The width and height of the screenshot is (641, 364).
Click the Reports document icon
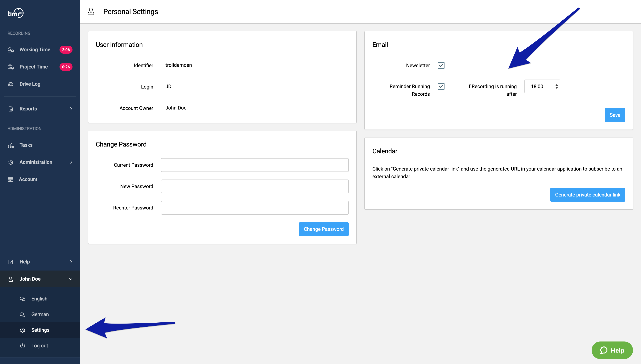(10, 109)
